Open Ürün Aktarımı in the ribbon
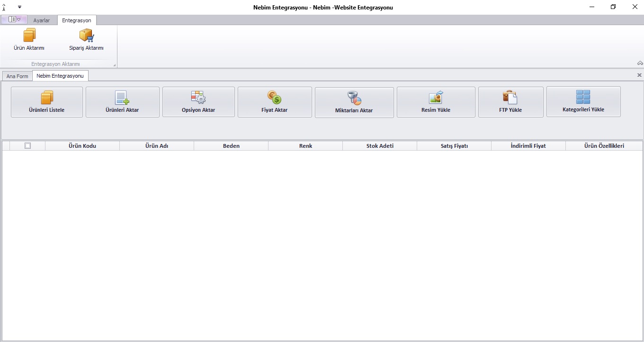 pos(29,40)
